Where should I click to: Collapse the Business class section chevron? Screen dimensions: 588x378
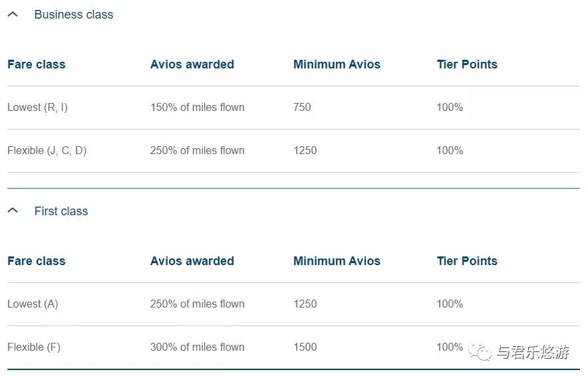pos(13,14)
